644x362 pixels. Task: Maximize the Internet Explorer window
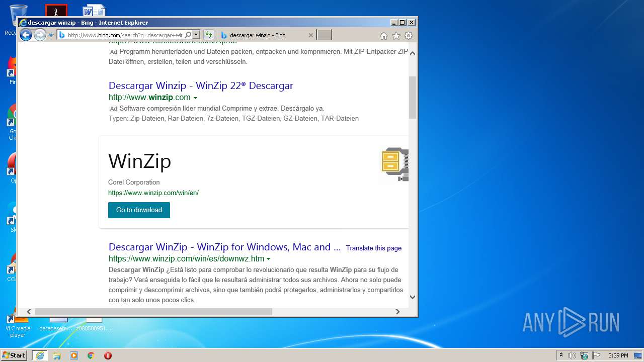tap(403, 23)
